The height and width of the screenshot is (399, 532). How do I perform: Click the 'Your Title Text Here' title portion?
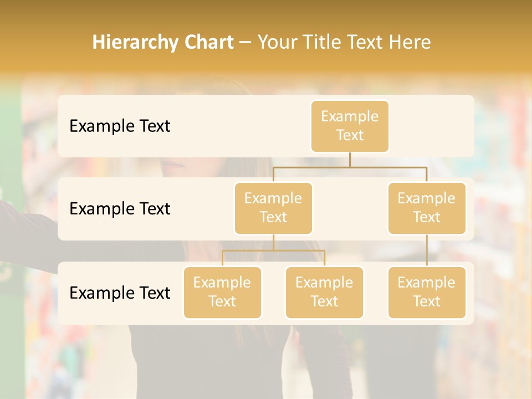coord(344,42)
